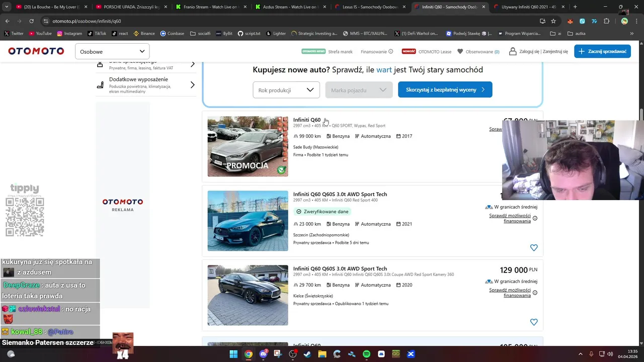Open Twitter bookmark
This screenshot has width=644, height=362.
[x=14, y=33]
